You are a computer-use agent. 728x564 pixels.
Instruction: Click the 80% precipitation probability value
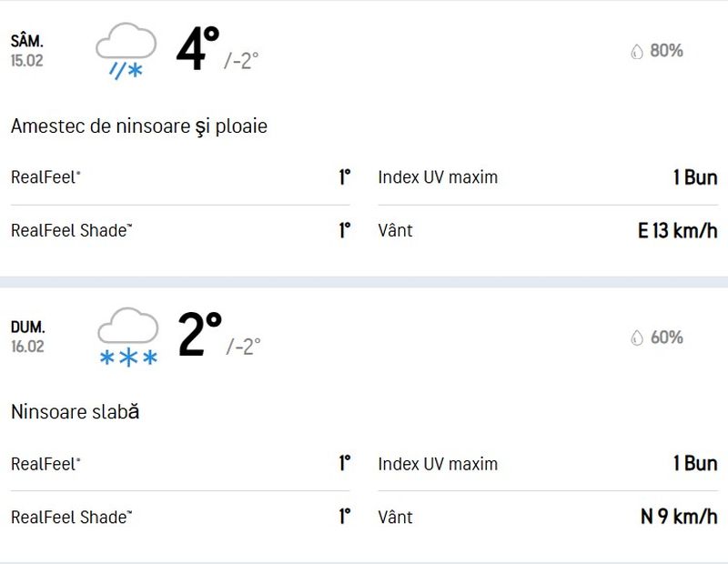coord(666,51)
